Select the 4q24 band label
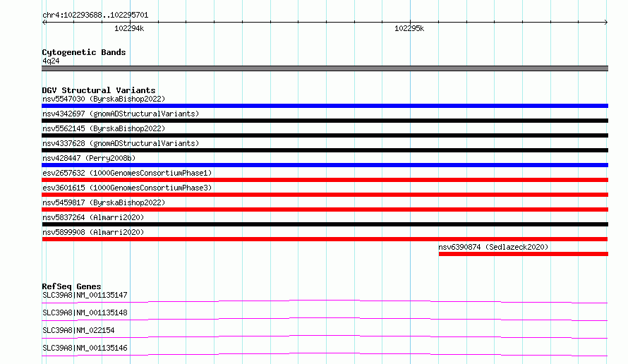 pyautogui.click(x=51, y=61)
